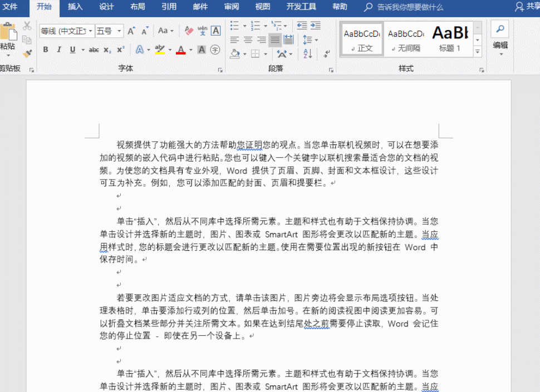Increase font size with the larger A icon
This screenshot has height=392, width=540.
[131, 31]
